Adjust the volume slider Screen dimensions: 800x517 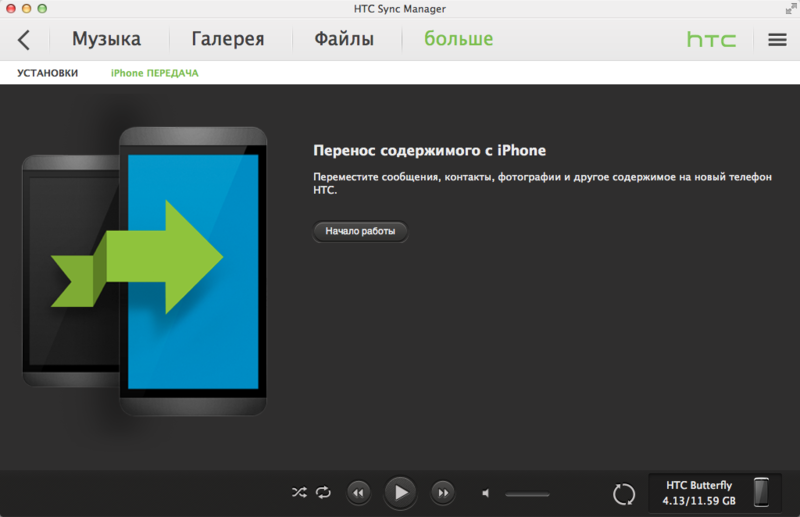pos(528,494)
